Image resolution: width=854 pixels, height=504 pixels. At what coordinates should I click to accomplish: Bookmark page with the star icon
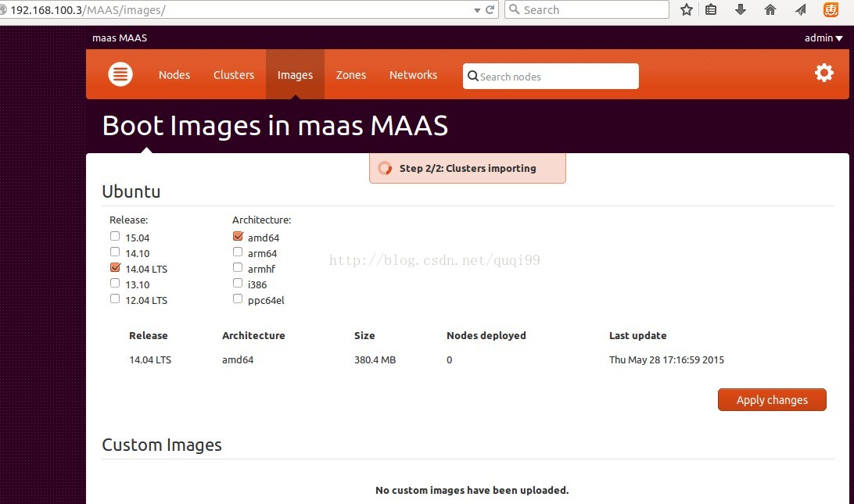tap(687, 9)
